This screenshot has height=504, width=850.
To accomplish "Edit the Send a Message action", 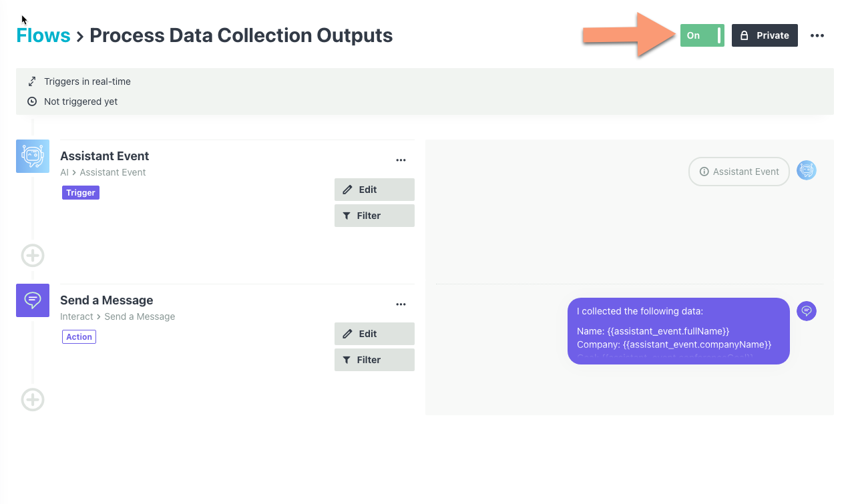I will click(x=374, y=333).
